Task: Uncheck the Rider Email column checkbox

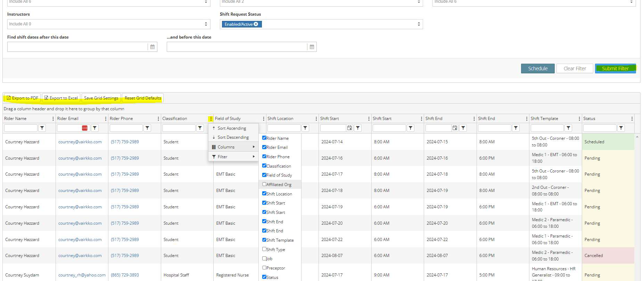Action: tap(264, 147)
